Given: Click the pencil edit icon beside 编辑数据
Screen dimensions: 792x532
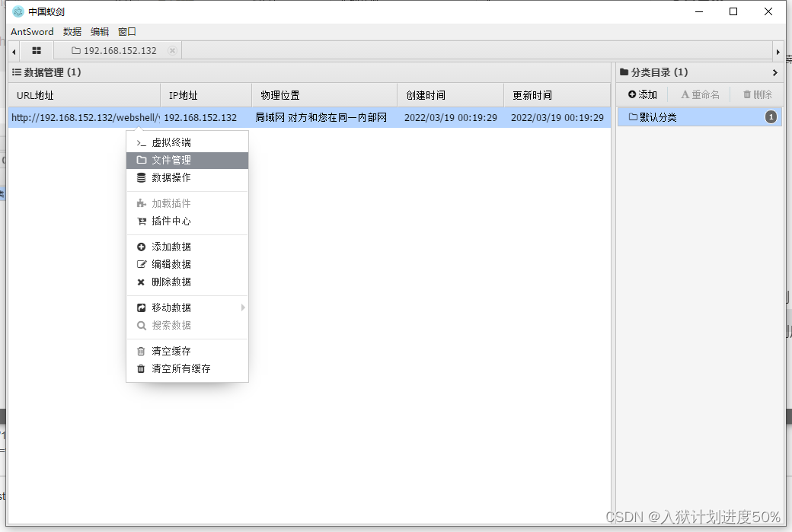Looking at the screenshot, I should (142, 265).
